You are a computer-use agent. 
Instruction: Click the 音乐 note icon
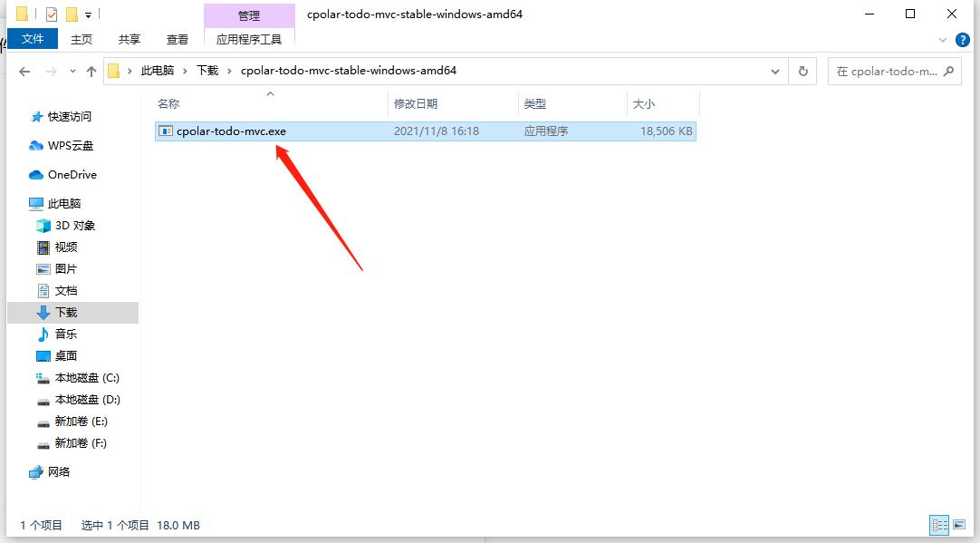(x=43, y=335)
